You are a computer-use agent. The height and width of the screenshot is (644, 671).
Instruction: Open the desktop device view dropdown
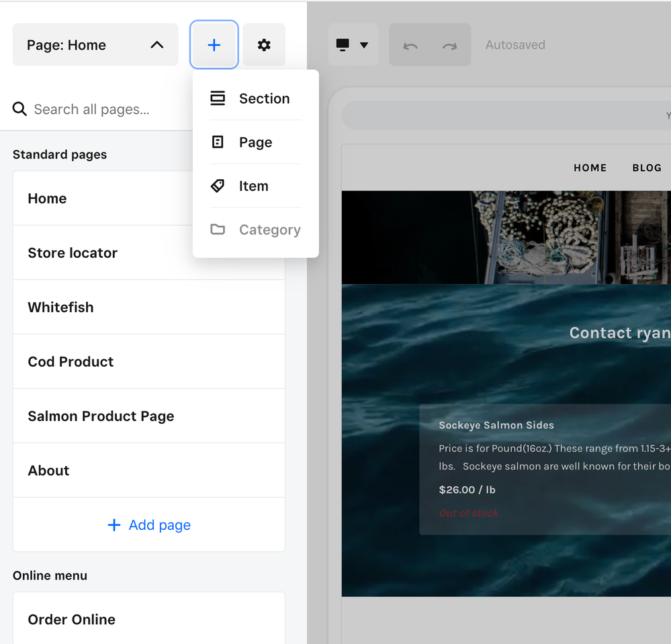pos(353,45)
